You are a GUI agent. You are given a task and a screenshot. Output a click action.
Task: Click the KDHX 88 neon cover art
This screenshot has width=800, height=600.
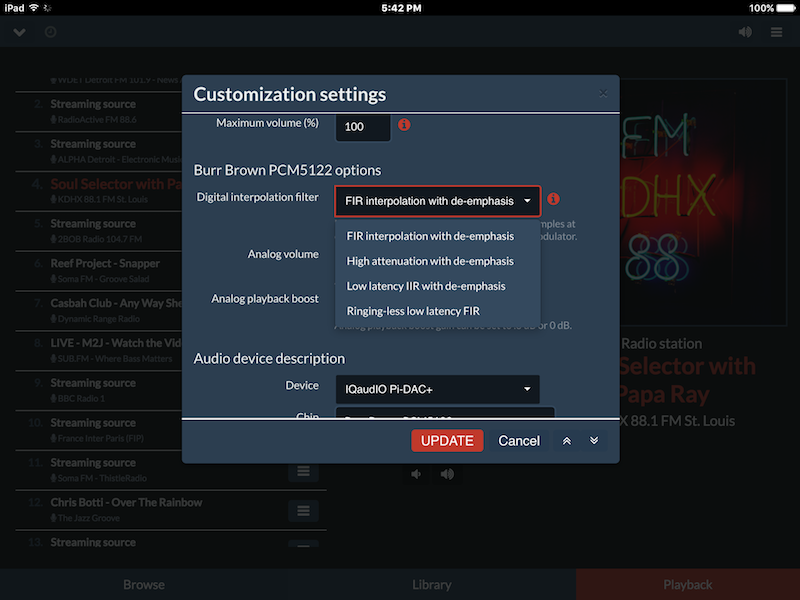[x=704, y=202]
